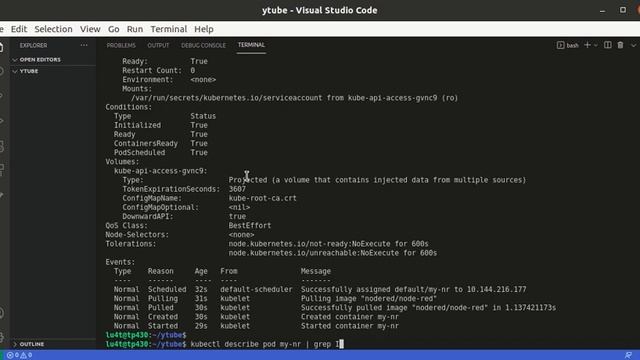Click the kube-root-ca.crt value

[262, 198]
